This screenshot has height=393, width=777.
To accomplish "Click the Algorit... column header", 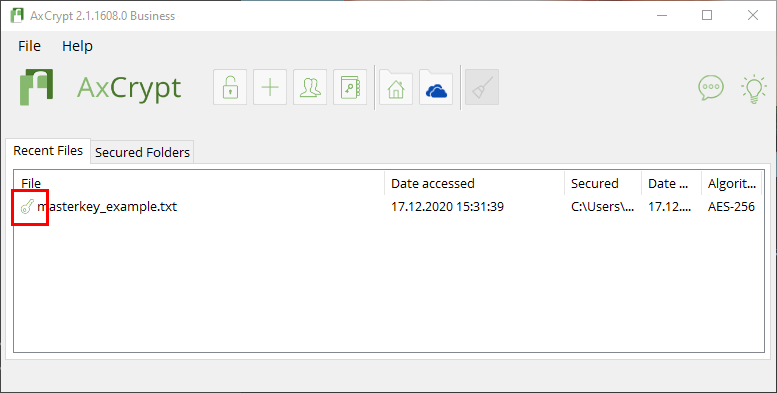I will (x=731, y=183).
